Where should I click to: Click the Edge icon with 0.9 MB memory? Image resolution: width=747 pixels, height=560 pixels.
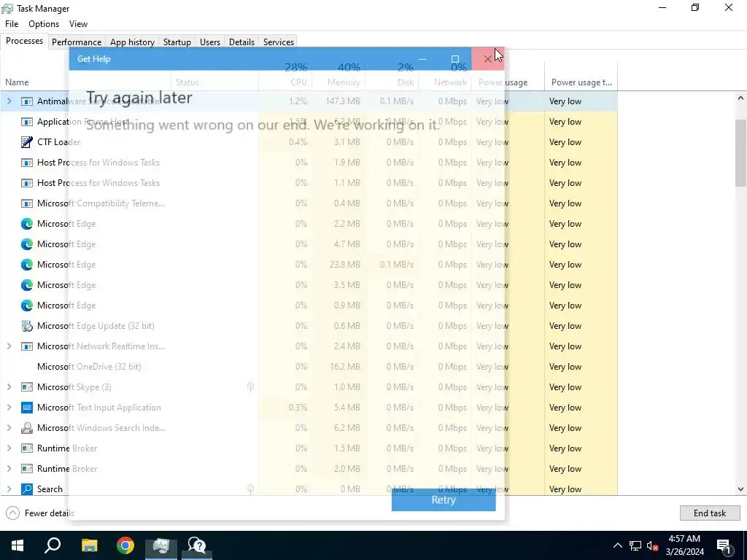(27, 306)
